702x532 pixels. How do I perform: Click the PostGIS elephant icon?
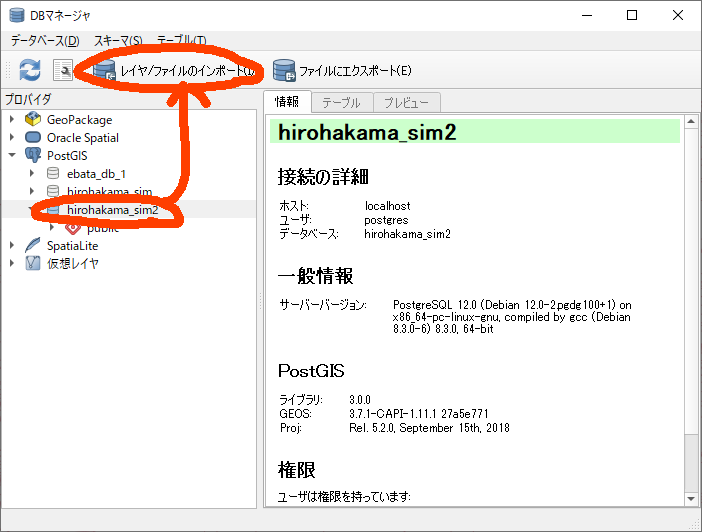click(x=32, y=156)
